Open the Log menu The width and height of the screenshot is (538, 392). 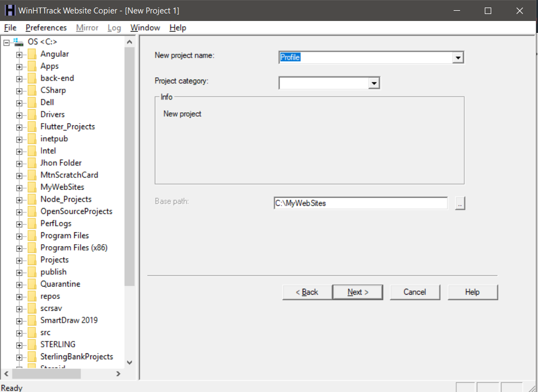click(114, 28)
